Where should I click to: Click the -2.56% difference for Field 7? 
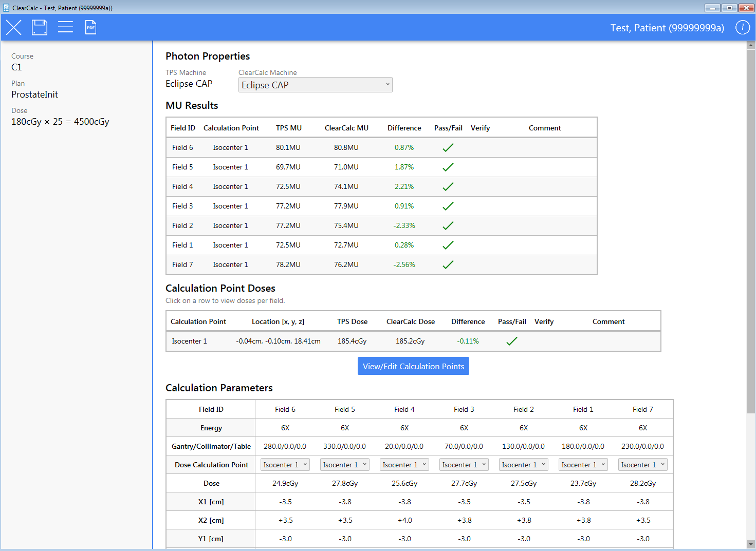pos(404,264)
